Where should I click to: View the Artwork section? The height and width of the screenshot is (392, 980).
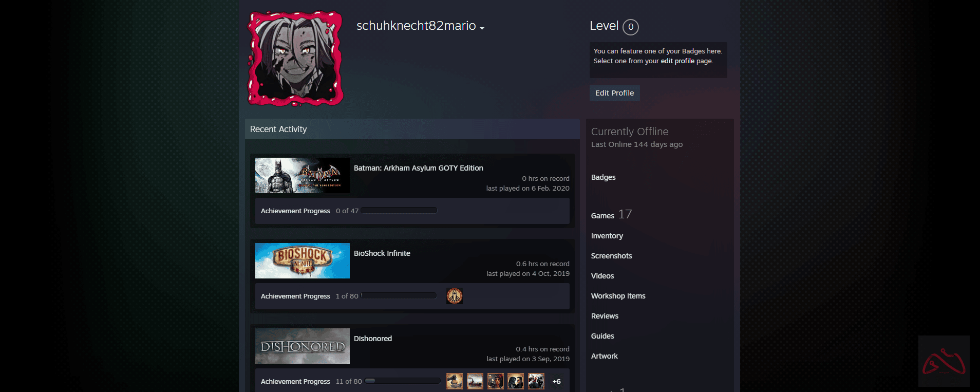(605, 356)
